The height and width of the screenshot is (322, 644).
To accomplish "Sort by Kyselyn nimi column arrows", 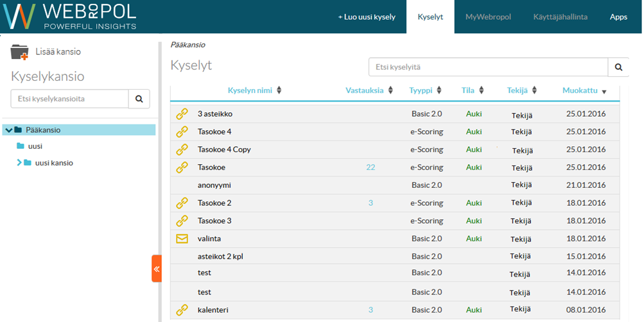I will (279, 90).
